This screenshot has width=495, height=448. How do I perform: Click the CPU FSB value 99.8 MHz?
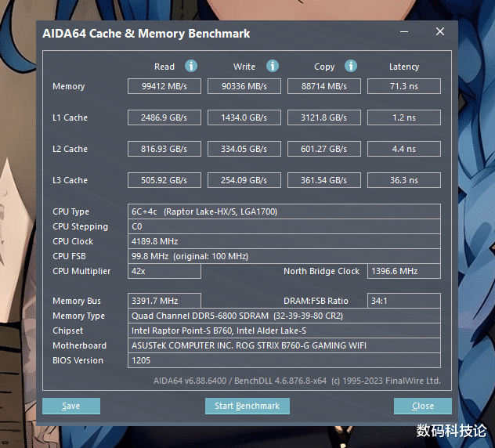(x=284, y=256)
